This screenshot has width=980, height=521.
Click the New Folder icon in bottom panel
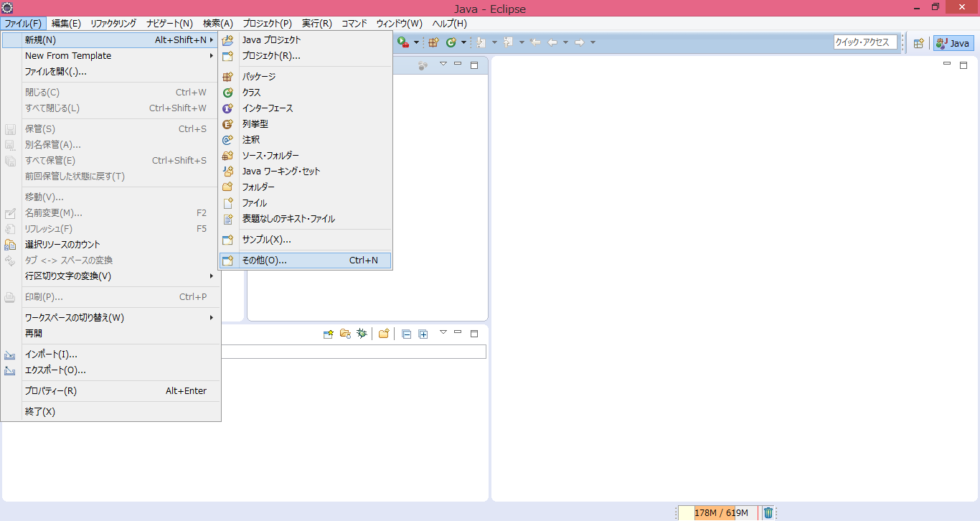[384, 334]
